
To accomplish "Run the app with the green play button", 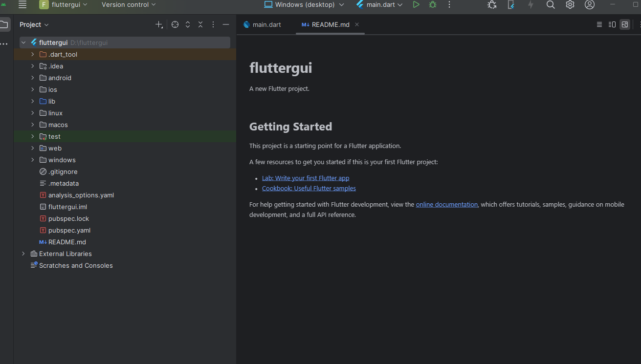I will pos(416,5).
